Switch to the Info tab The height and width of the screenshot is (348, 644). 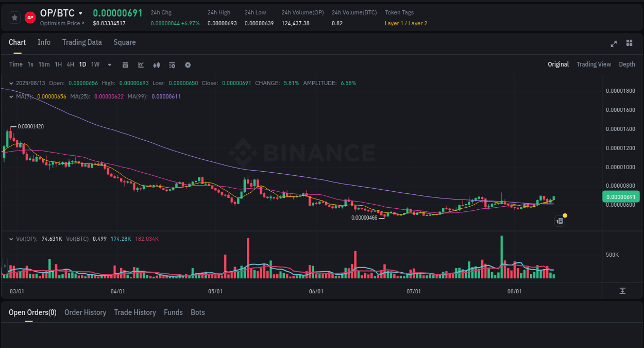coord(44,42)
